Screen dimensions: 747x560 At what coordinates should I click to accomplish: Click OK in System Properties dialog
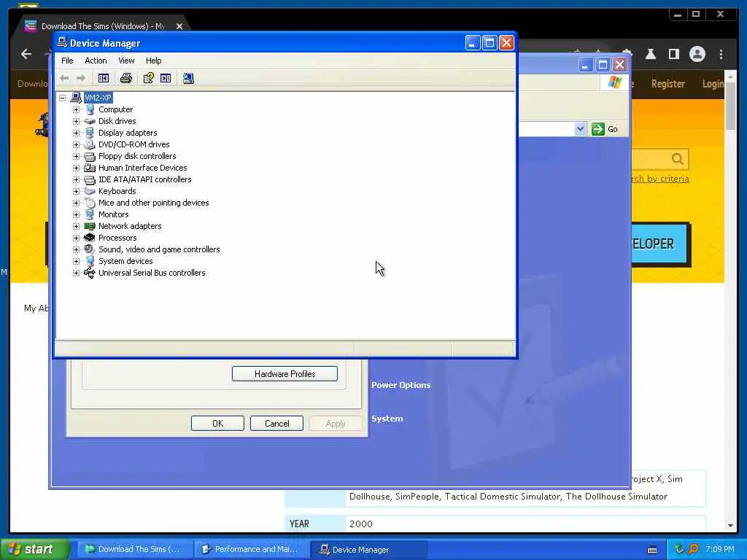[x=217, y=424]
